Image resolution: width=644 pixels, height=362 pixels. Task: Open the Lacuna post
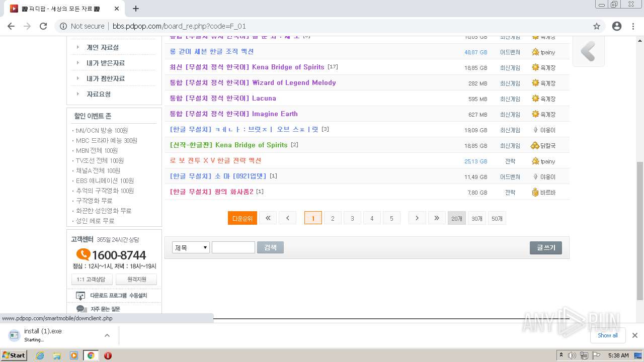223,98
